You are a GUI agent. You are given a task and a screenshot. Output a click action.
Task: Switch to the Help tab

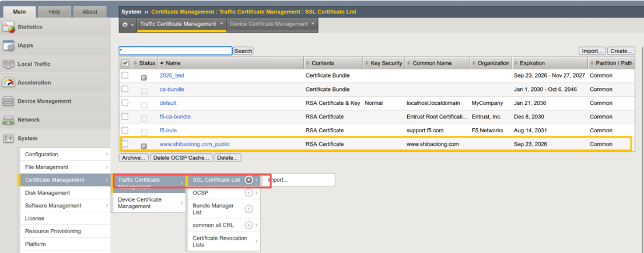(x=54, y=12)
